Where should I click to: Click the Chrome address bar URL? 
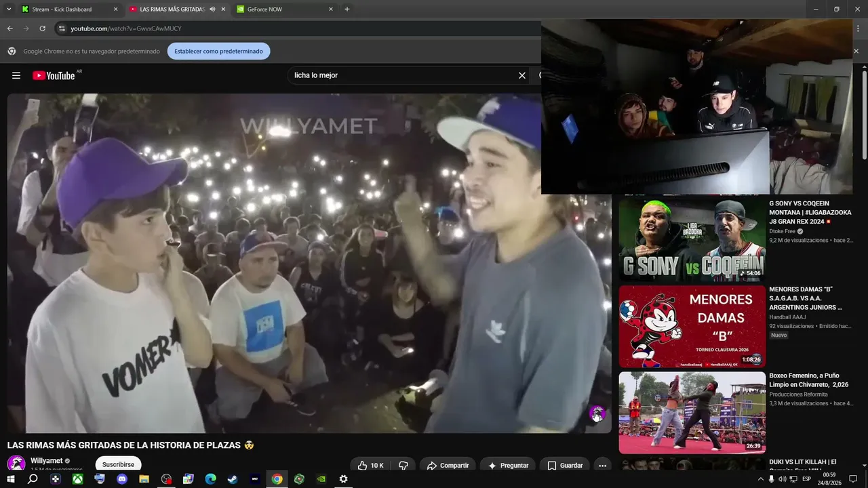click(126, 28)
